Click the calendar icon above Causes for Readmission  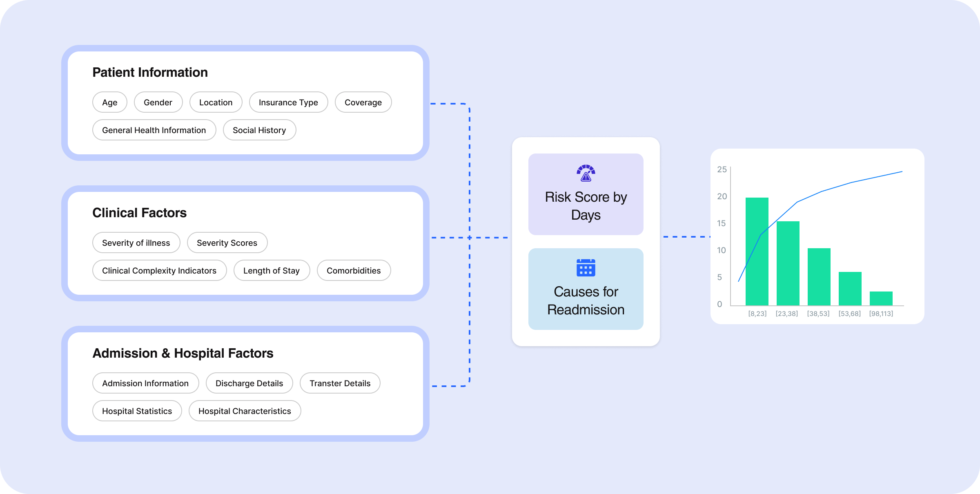586,268
